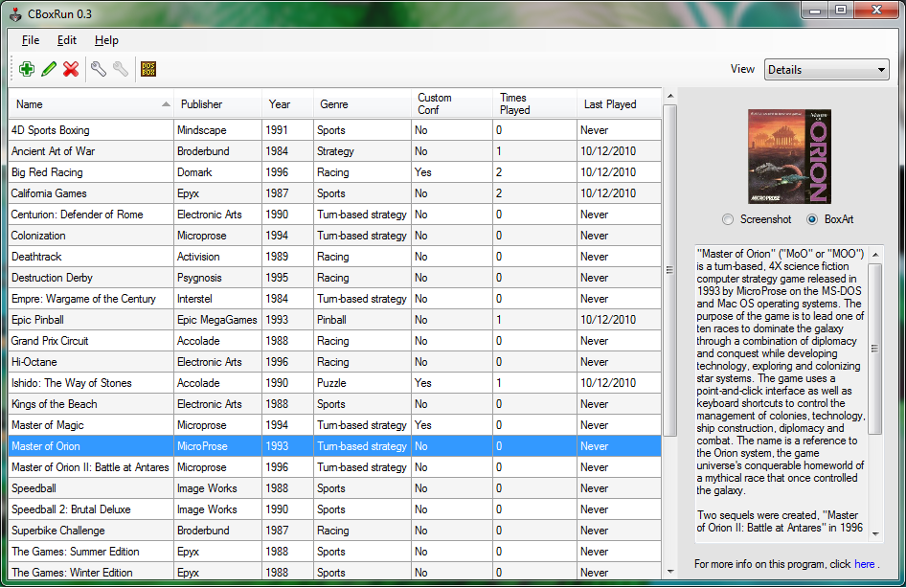
Task: Click the CBoxRun joystick icon in title bar
Action: pos(16,11)
